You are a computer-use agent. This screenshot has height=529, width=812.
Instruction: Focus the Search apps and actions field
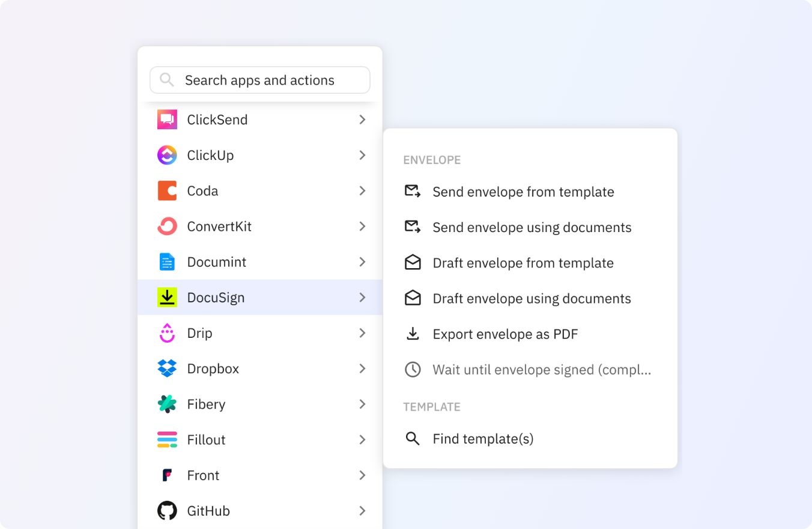coord(260,80)
